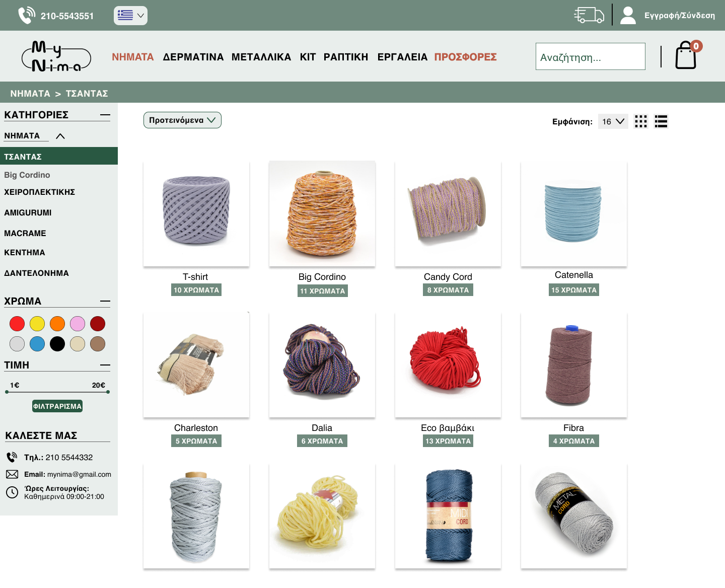
Task: Collapse the ΚΑΤΗΓΟΡΙΕΣ section
Action: 105,115
